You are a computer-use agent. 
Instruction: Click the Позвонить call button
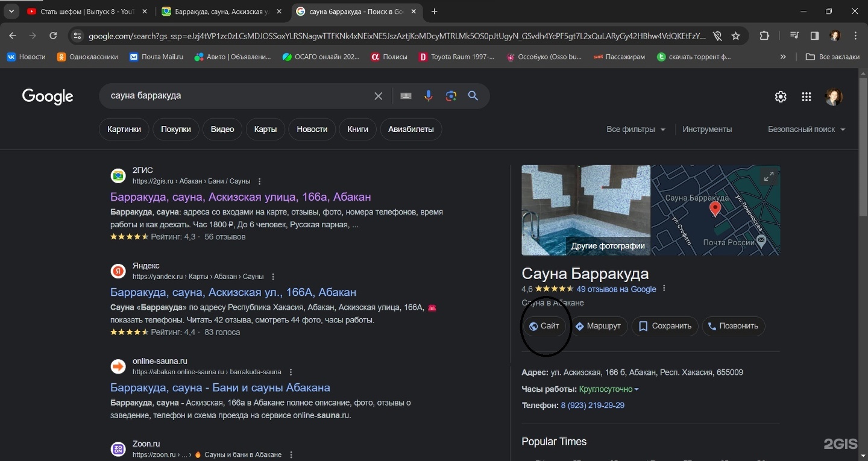click(x=734, y=326)
